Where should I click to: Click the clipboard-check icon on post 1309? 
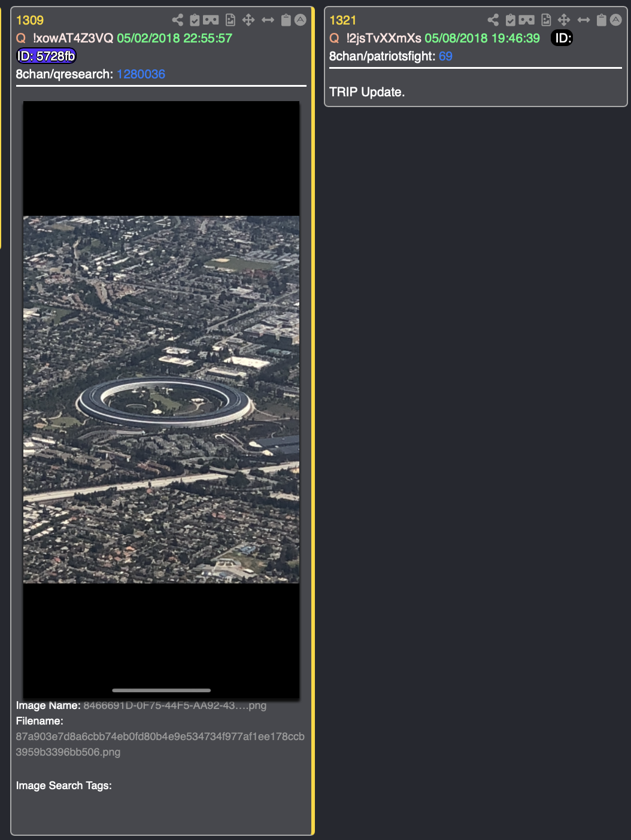point(195,20)
